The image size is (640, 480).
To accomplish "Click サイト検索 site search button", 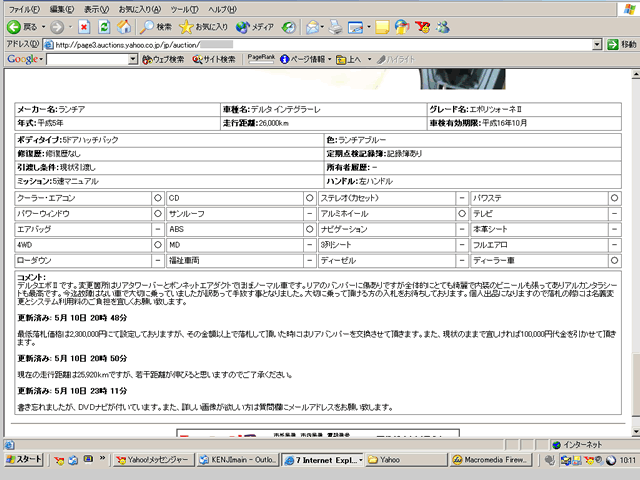I will click(x=214, y=60).
